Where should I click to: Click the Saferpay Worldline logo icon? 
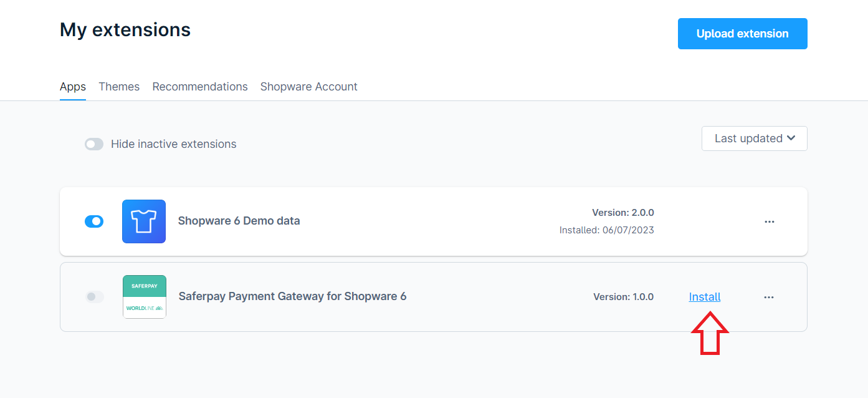145,297
